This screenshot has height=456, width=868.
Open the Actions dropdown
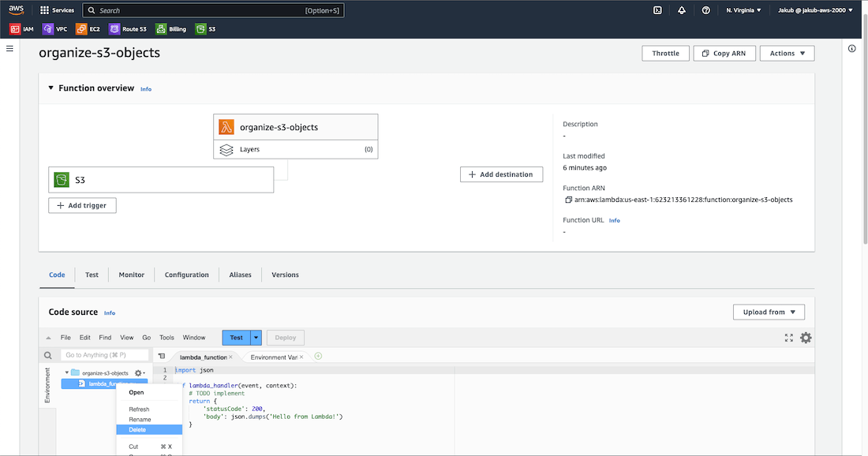tap(787, 53)
